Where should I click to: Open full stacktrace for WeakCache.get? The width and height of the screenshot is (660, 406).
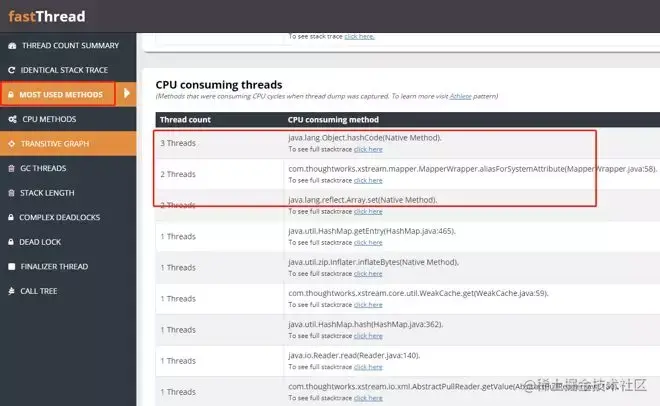click(368, 305)
